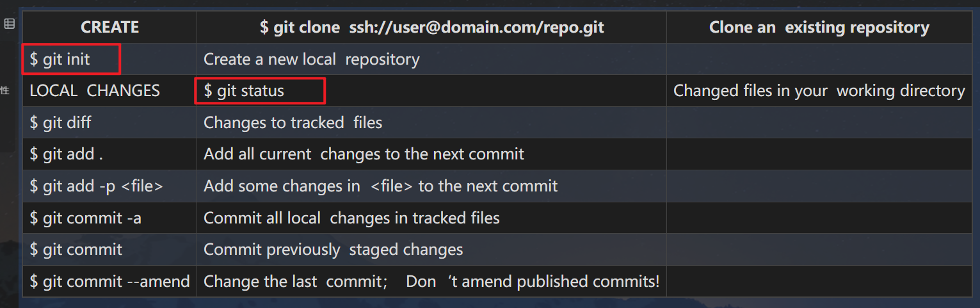Click the 'Clone an existing repository' header
Viewport: 980px width, 308px height.
(819, 28)
